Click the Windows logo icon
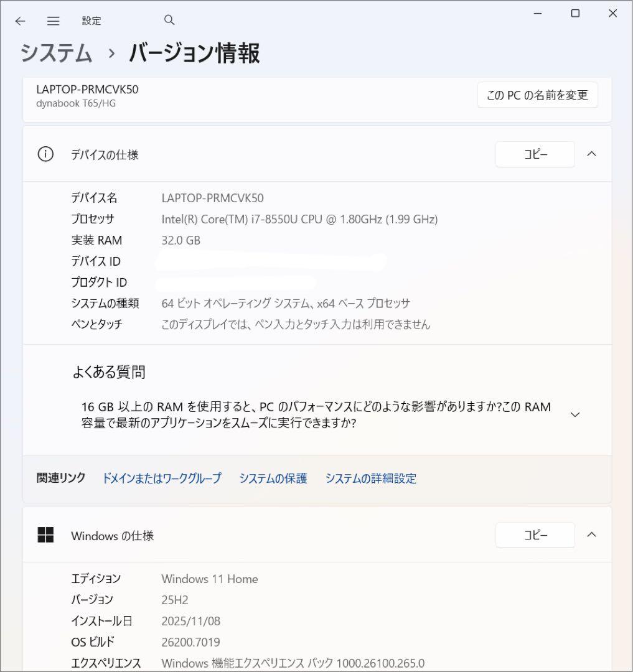This screenshot has width=633, height=672. (x=45, y=535)
